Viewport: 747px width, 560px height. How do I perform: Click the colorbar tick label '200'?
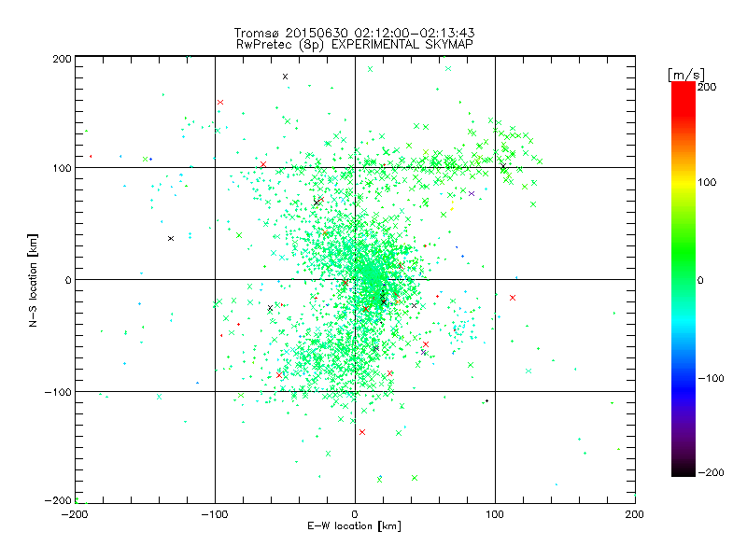707,87
